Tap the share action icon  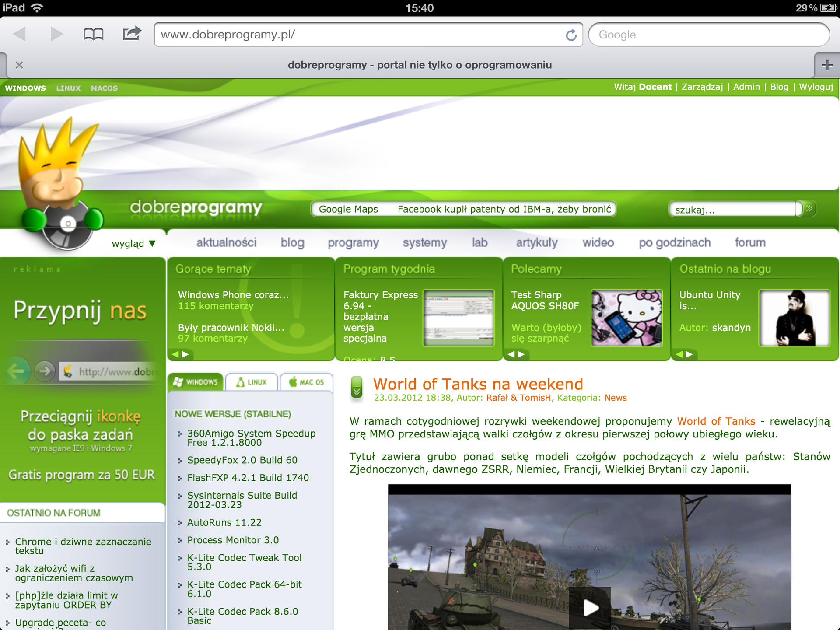[132, 33]
